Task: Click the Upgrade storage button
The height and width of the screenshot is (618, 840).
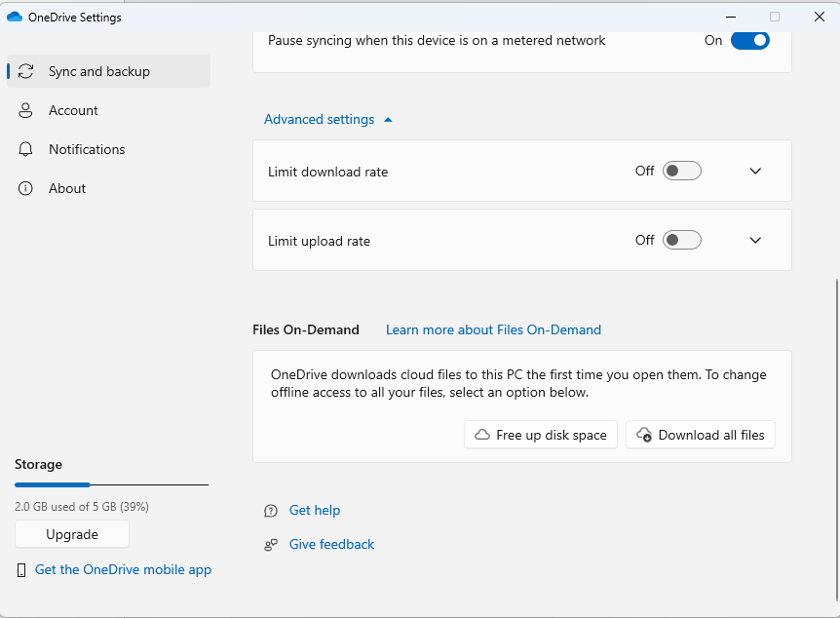Action: pos(72,534)
